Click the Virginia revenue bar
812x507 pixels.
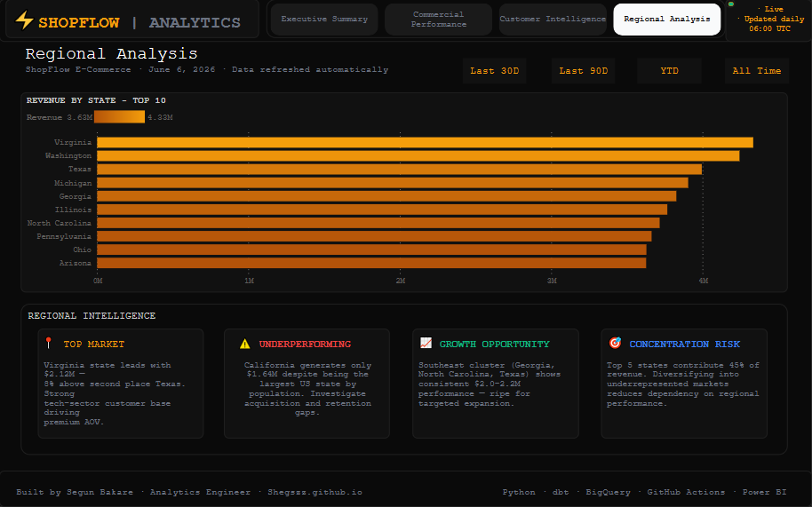click(426, 142)
